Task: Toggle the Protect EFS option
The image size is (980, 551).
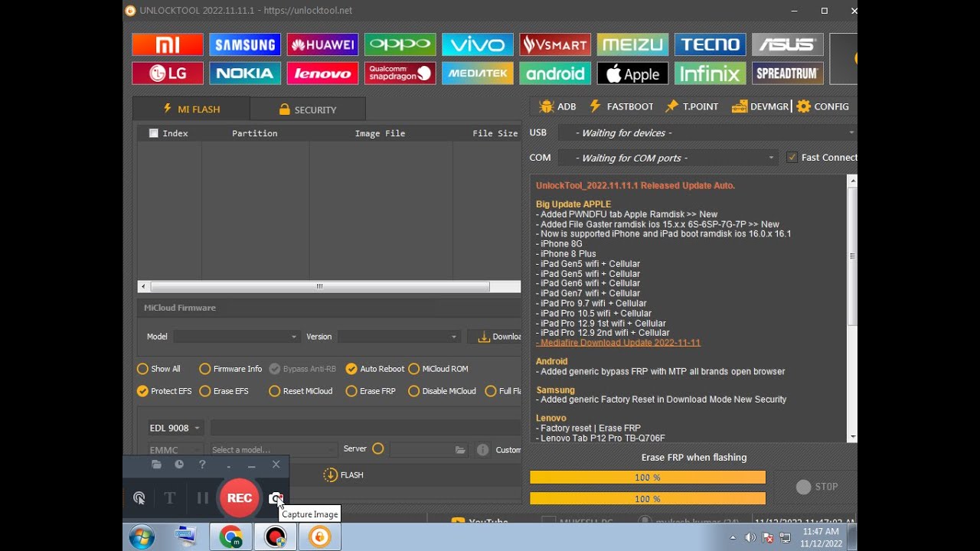Action: pos(165,391)
